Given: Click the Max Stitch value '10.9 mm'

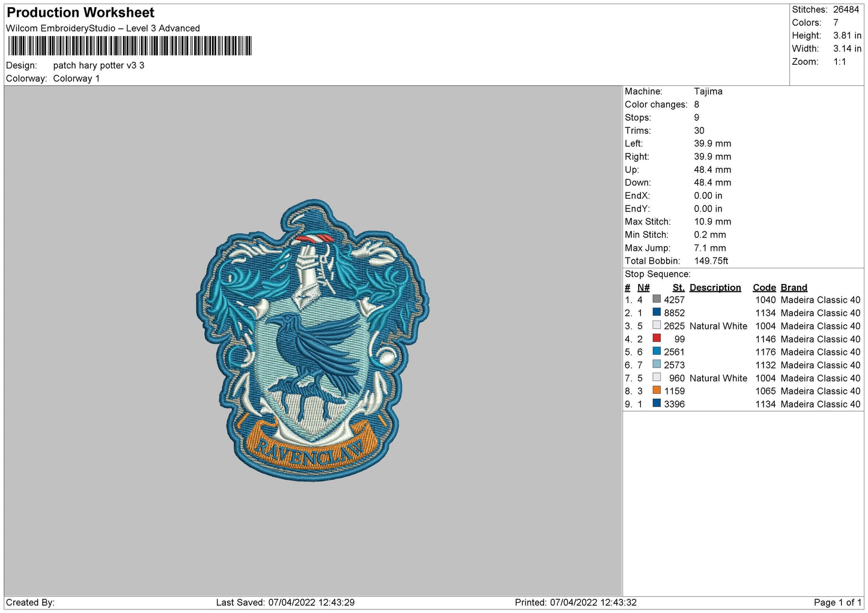Looking at the screenshot, I should click(x=712, y=222).
